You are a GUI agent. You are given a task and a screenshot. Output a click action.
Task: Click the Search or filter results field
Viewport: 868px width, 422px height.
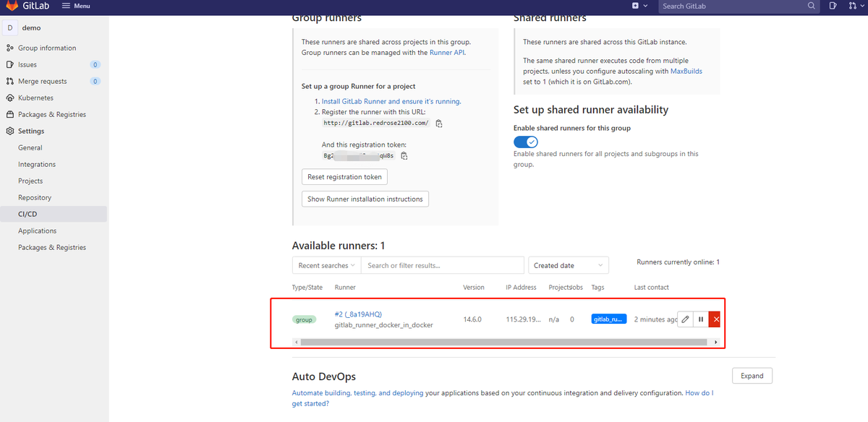coord(443,265)
